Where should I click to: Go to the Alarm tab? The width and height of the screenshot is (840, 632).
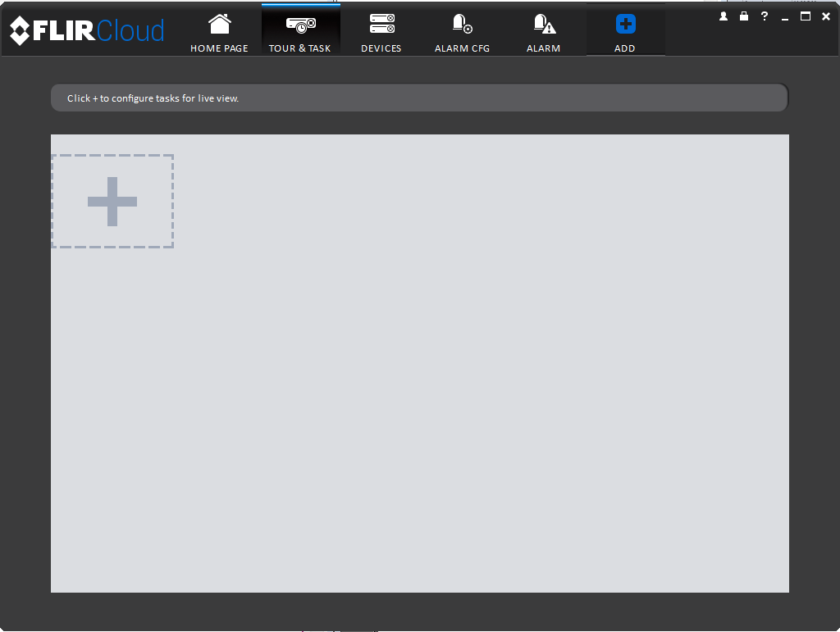pos(543,31)
